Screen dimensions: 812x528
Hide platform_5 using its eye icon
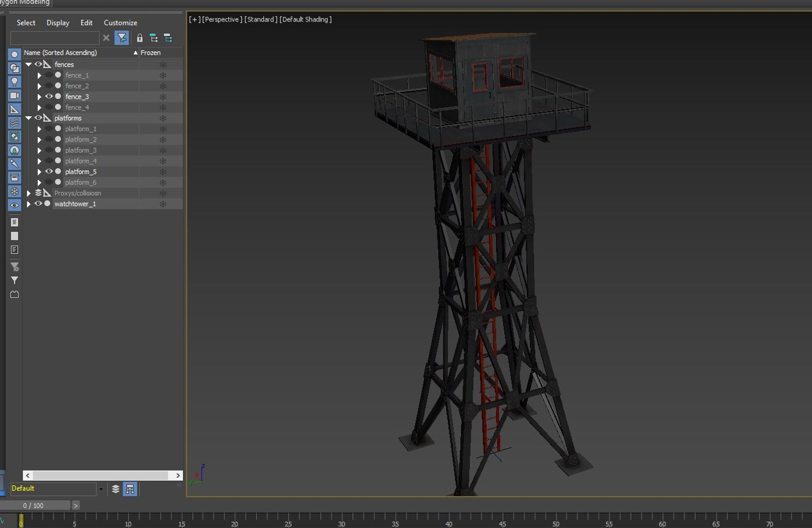(49, 172)
